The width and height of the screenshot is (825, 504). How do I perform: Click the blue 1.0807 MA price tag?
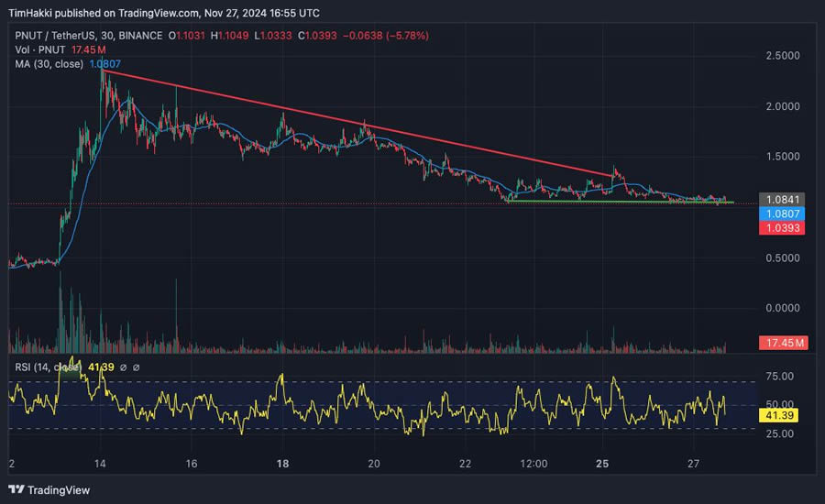pos(781,213)
